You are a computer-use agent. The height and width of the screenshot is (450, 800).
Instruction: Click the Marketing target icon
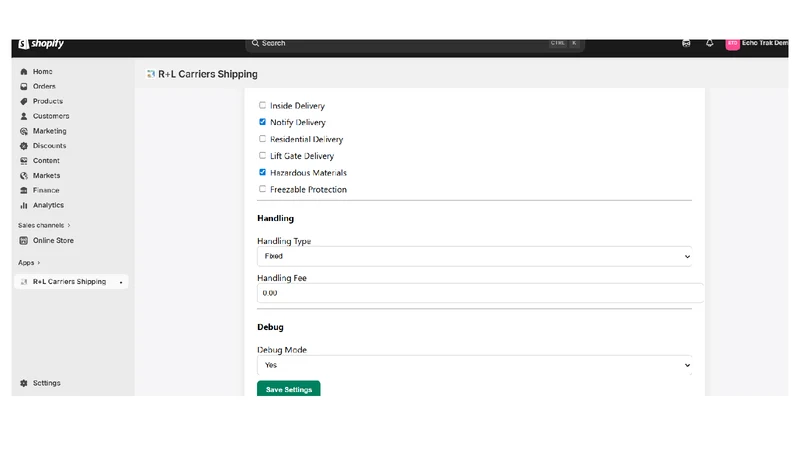click(x=24, y=131)
